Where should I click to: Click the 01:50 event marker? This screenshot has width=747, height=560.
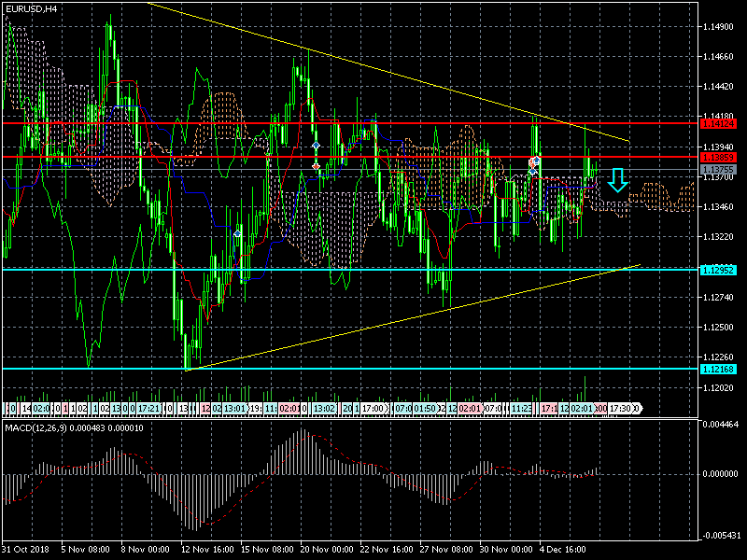coord(423,409)
